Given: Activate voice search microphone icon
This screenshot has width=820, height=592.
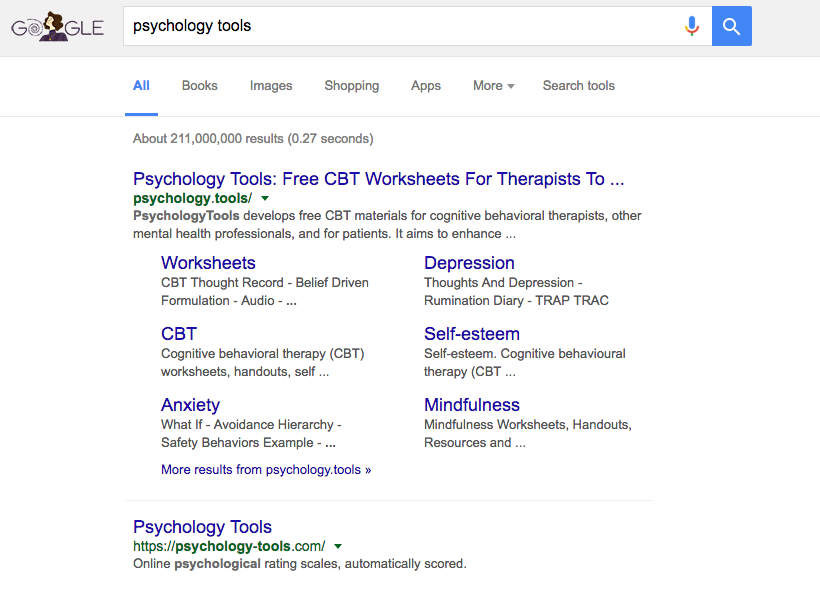Looking at the screenshot, I should [x=691, y=26].
